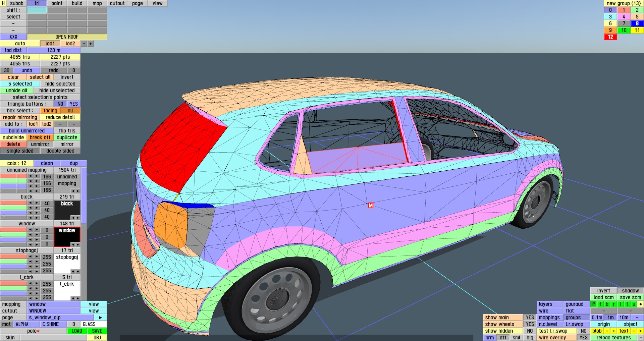Click the 120 m lod distance field
Viewport: 644px width, 341px height.
pos(54,50)
